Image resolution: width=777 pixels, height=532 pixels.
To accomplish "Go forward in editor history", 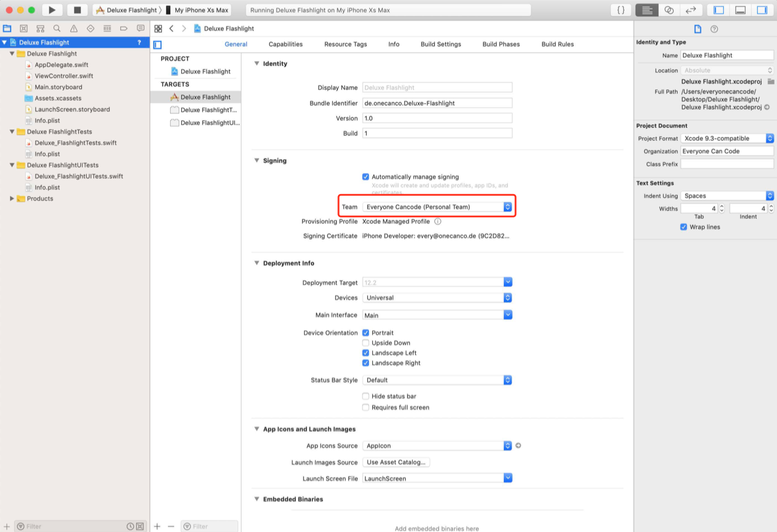I will click(x=184, y=29).
